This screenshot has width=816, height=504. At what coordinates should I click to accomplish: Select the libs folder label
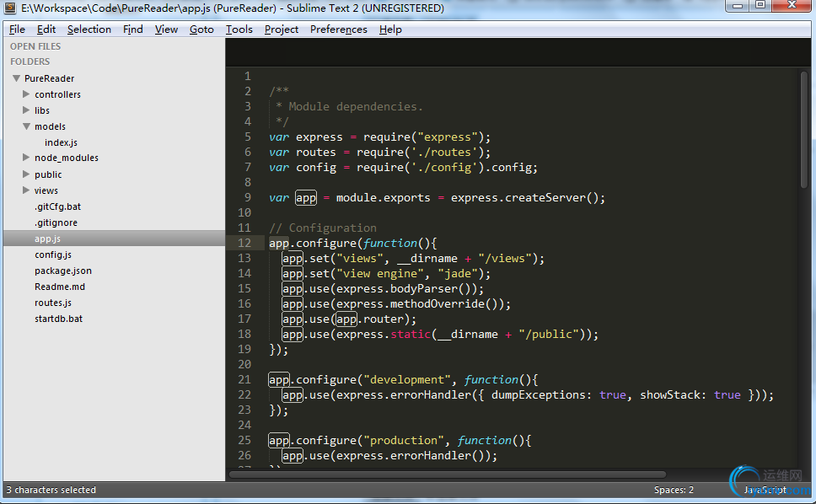(x=42, y=110)
